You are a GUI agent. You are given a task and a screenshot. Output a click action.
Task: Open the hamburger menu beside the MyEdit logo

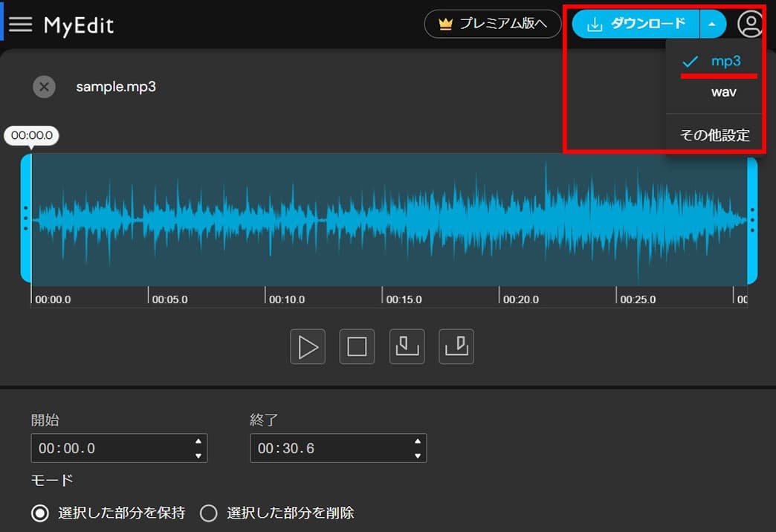click(x=20, y=25)
